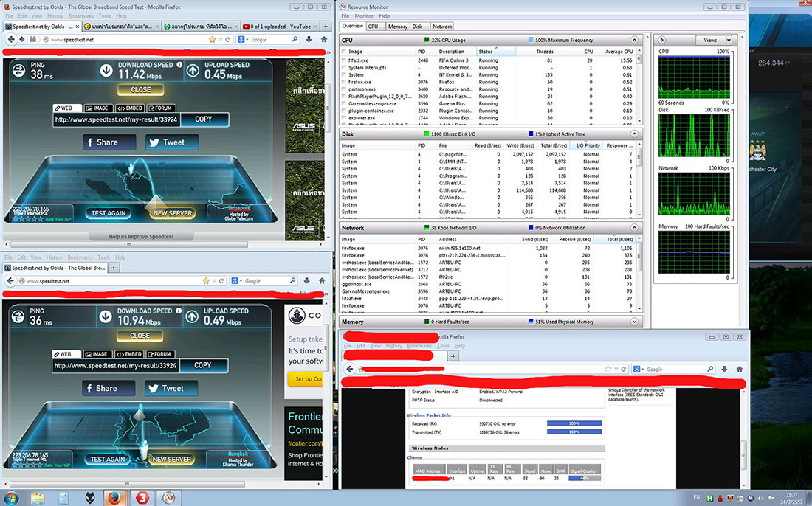Bookmark the page in the 10.94 Mbps Speedtest window
This screenshot has width=812, height=506.
click(x=206, y=281)
